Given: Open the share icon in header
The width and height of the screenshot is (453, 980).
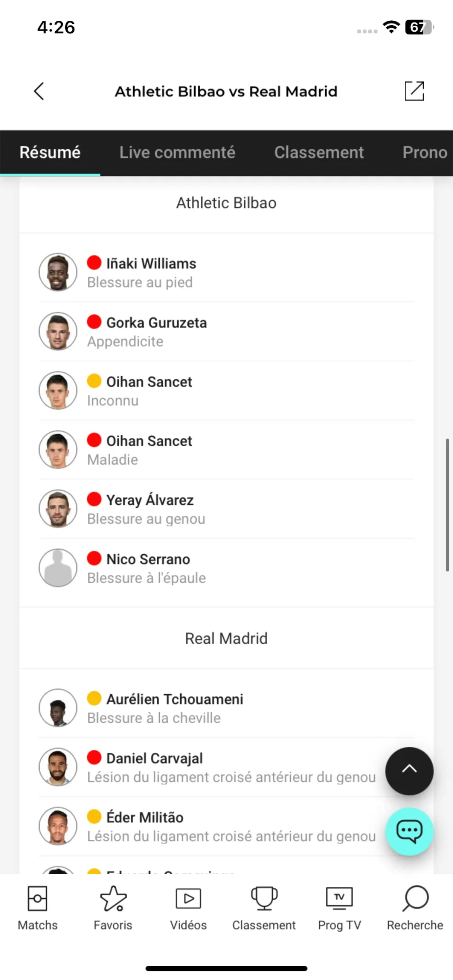Looking at the screenshot, I should 414,91.
